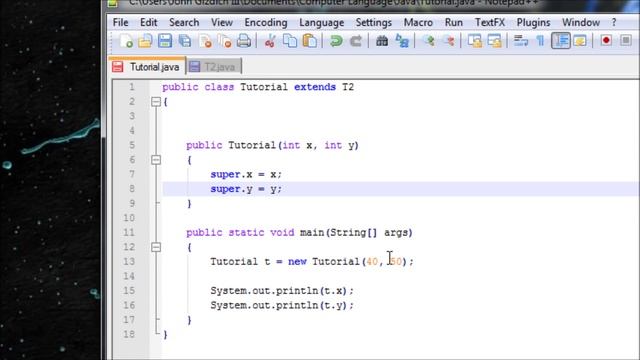The height and width of the screenshot is (360, 640).
Task: Place cursor on 'super.x = x;' line
Action: [246, 174]
